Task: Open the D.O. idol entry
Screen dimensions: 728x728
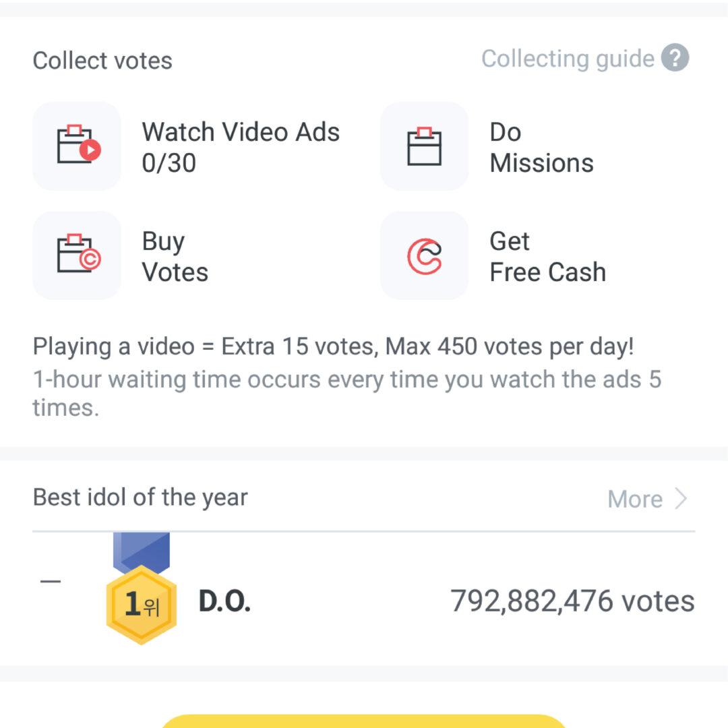Action: (x=224, y=602)
